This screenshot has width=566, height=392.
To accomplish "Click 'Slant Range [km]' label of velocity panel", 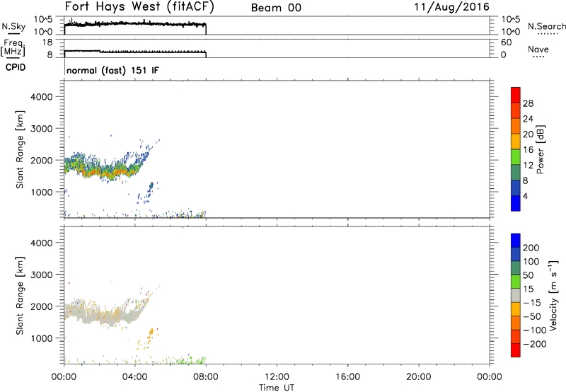I will coord(20,296).
